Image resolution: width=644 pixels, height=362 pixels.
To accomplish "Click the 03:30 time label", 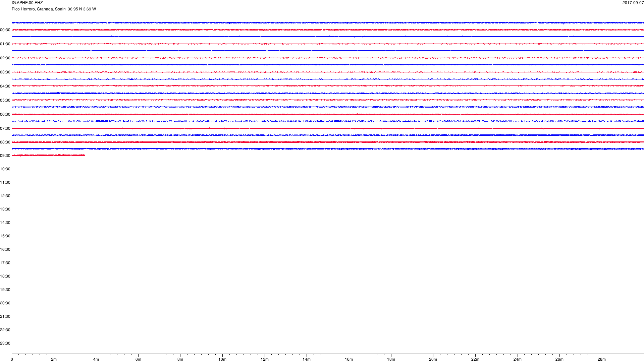I will [x=5, y=72].
